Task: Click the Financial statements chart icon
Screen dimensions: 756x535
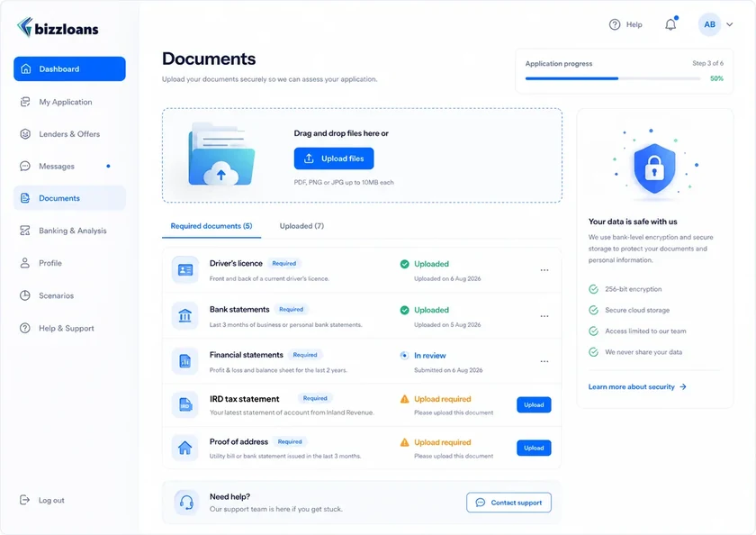Action: pyautogui.click(x=185, y=361)
